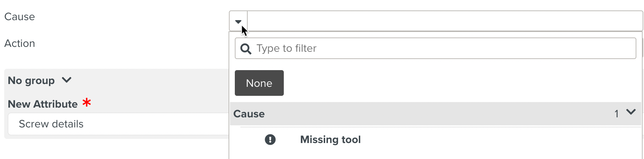Click inside the Cause combo box field

tap(445, 21)
